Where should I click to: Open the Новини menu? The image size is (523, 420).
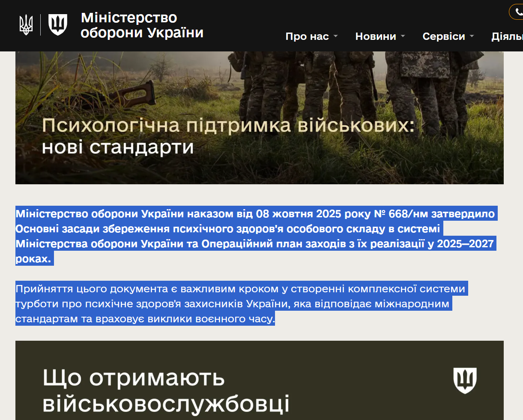[376, 36]
